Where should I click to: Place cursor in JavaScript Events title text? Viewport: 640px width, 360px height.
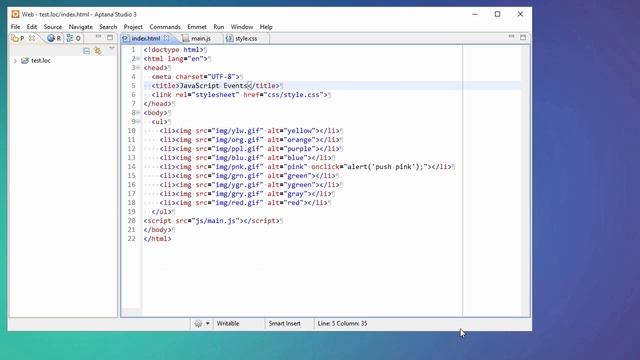point(213,86)
